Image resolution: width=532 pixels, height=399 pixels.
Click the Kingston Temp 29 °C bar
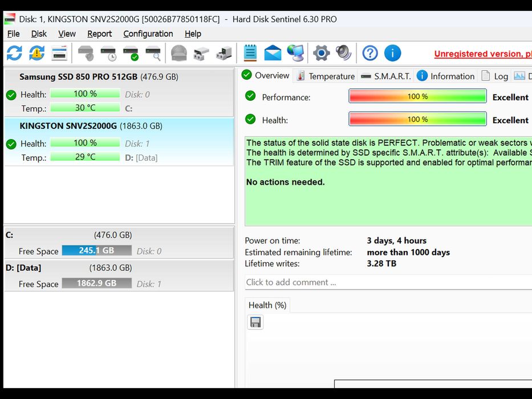tap(85, 157)
